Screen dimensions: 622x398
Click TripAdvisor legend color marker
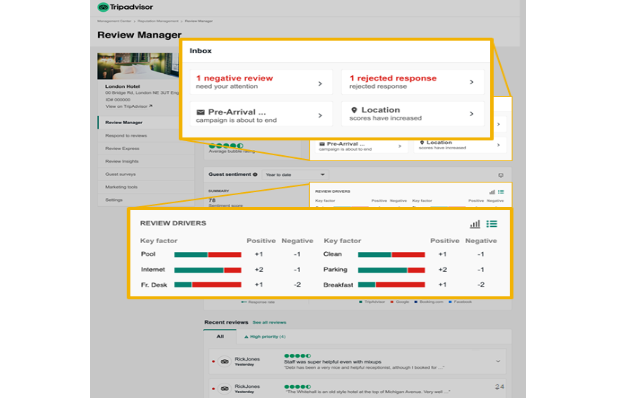pyautogui.click(x=361, y=302)
